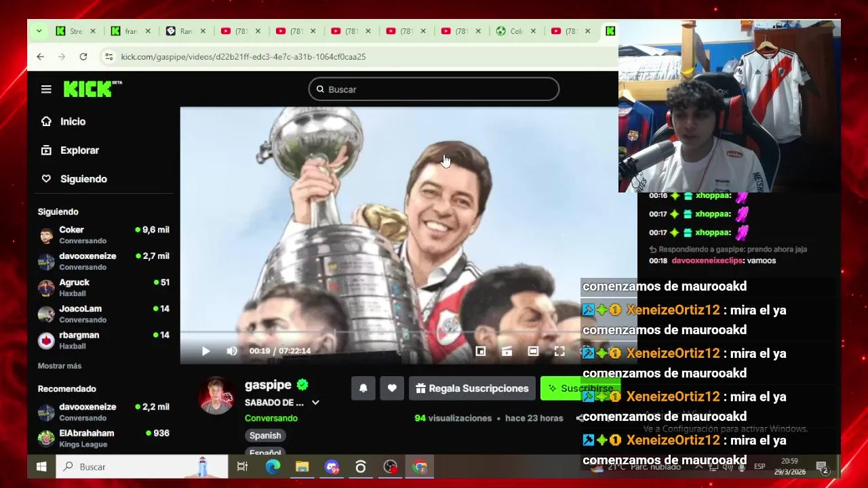Follow gaspipe with heart button

point(392,388)
